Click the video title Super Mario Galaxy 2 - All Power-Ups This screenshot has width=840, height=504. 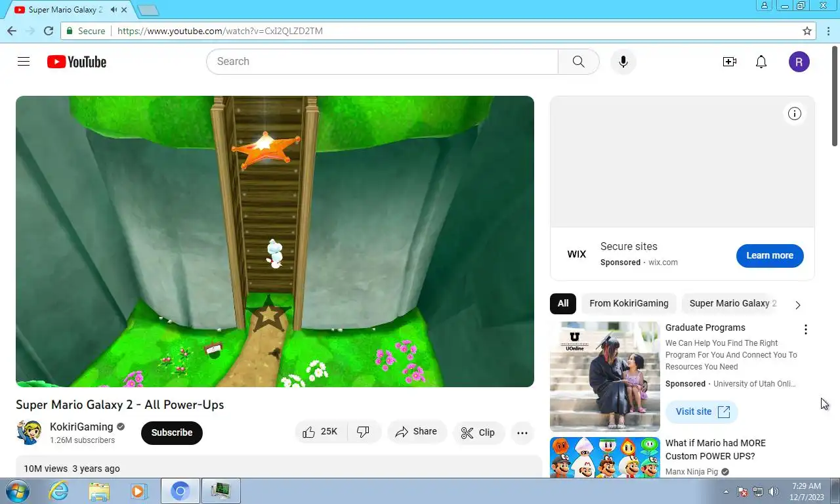tap(120, 405)
